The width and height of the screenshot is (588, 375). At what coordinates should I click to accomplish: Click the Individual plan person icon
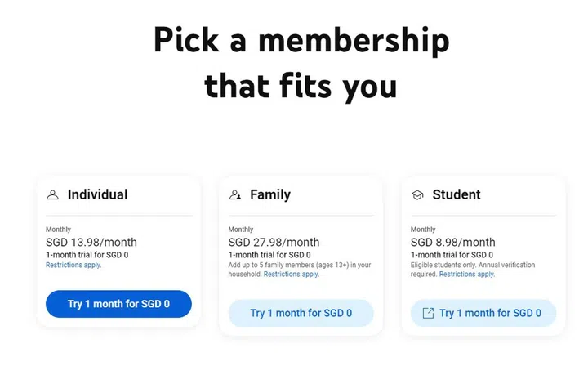tap(53, 195)
